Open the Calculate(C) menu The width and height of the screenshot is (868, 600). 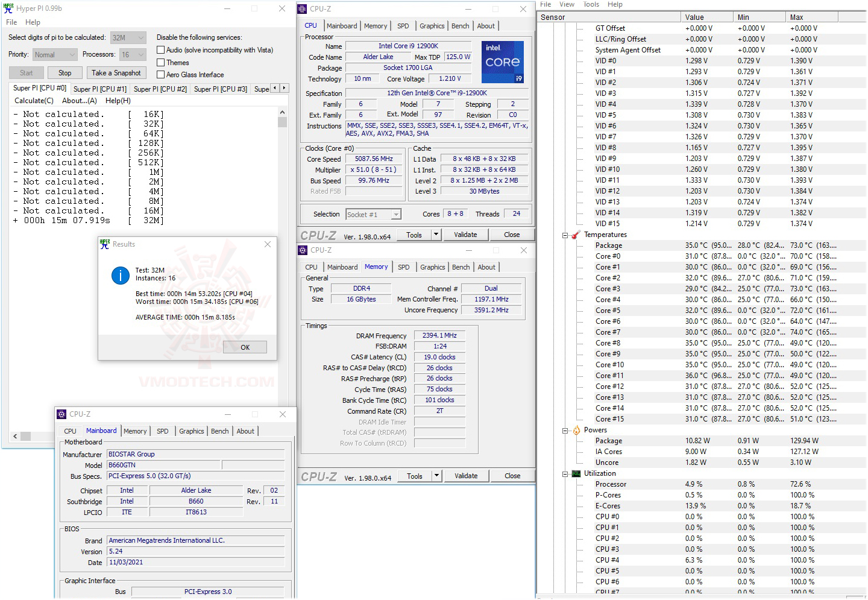point(34,101)
